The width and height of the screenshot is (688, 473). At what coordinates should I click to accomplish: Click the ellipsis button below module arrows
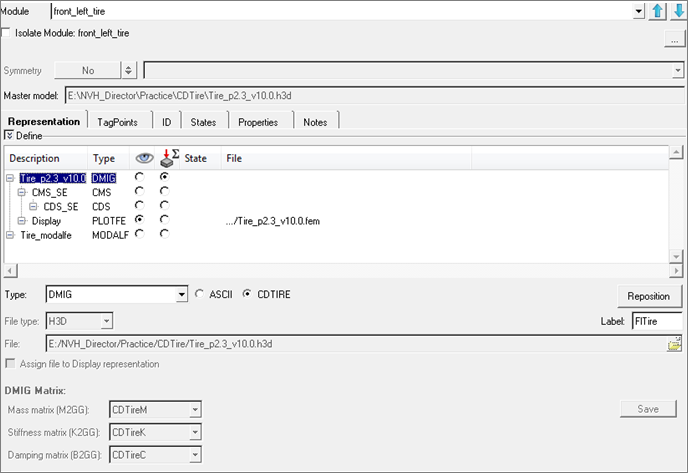673,39
